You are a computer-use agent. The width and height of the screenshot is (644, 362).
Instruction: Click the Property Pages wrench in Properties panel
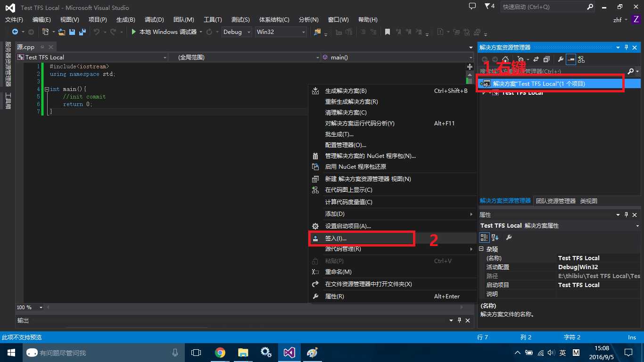point(509,237)
